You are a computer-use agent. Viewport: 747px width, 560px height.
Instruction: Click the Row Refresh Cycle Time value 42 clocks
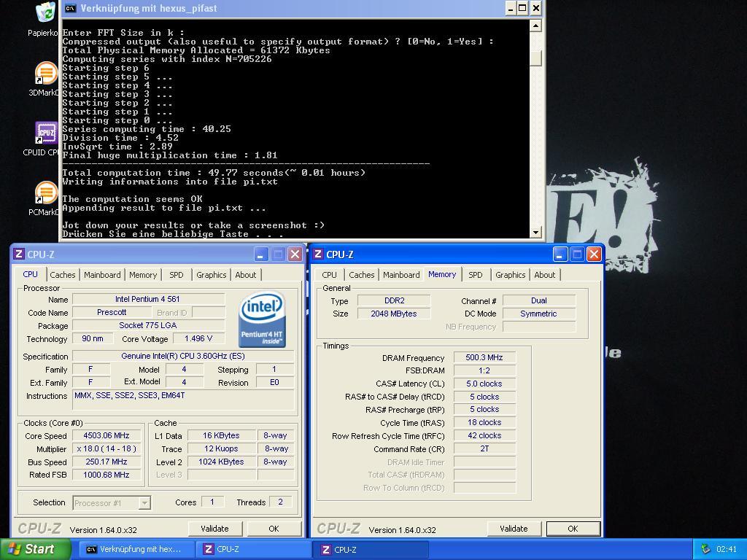tap(484, 435)
